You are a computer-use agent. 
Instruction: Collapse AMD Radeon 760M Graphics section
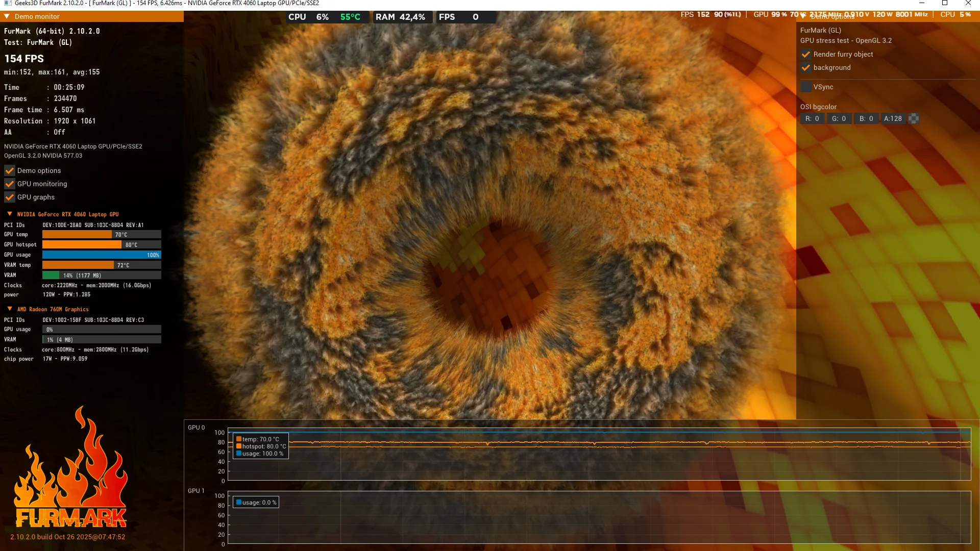[x=10, y=309]
